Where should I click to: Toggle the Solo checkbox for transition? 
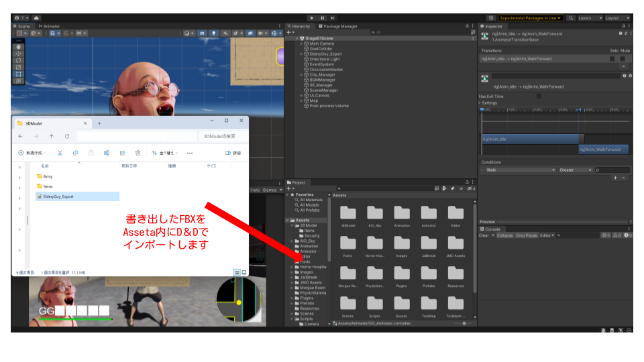coord(612,59)
